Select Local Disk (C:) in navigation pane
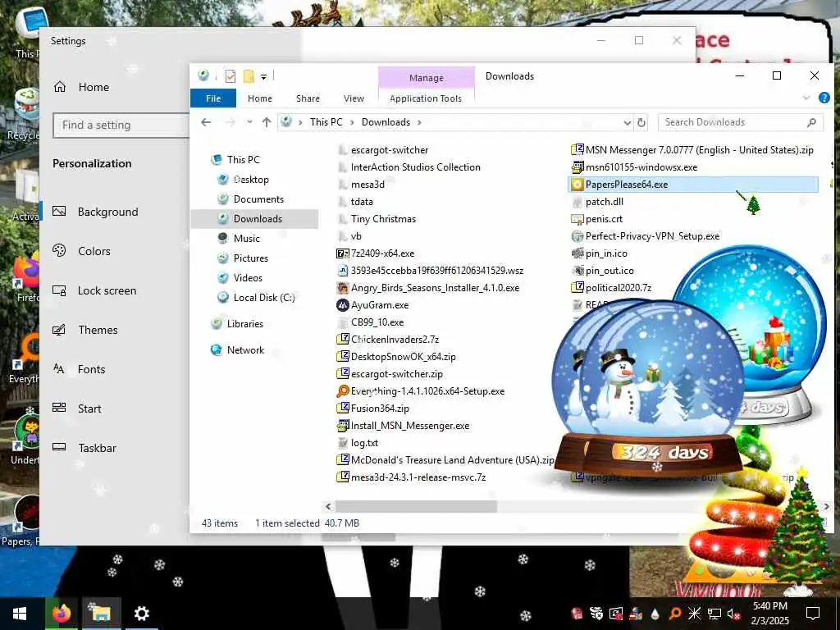Viewport: 840px width, 630px height. [x=263, y=298]
